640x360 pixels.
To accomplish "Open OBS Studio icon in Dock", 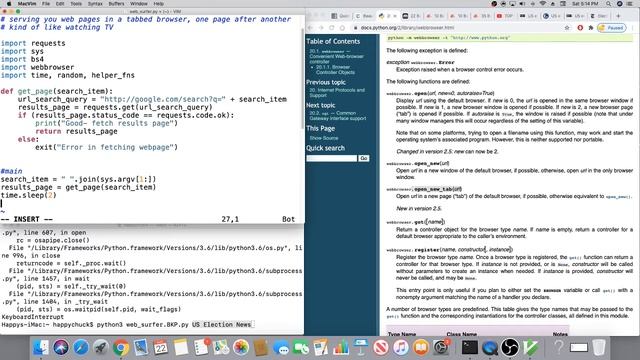I will tap(510, 348).
